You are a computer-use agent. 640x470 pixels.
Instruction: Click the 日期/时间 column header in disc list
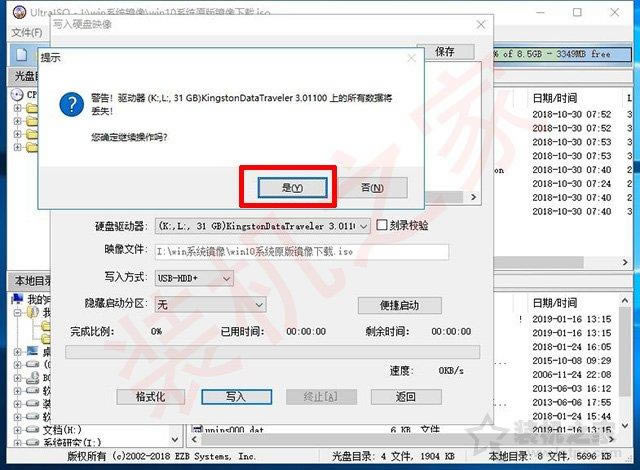(x=554, y=98)
